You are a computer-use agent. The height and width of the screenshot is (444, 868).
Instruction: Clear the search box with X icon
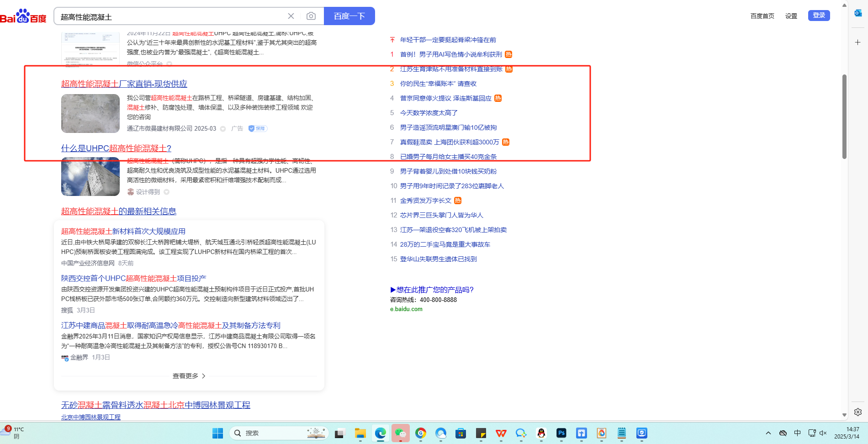point(291,16)
